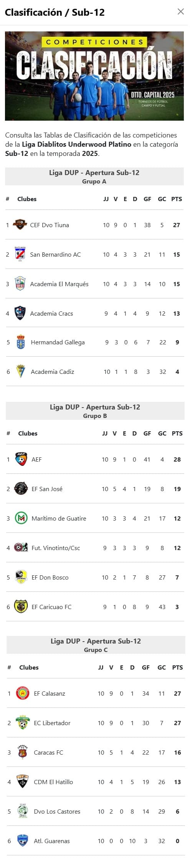The width and height of the screenshot is (190, 868).
Task: Click the Grupo A table header
Action: click(94, 177)
